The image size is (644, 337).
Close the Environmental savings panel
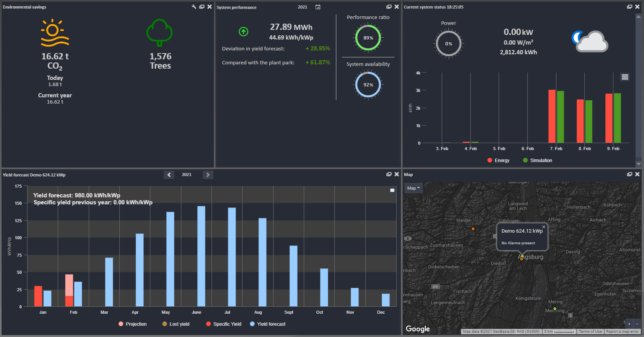[210, 7]
